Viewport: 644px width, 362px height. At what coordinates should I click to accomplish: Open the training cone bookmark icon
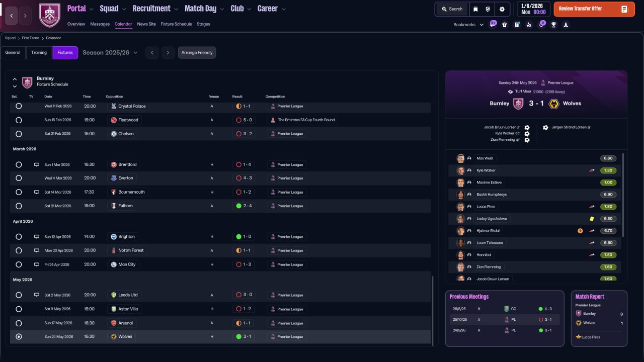(x=566, y=25)
